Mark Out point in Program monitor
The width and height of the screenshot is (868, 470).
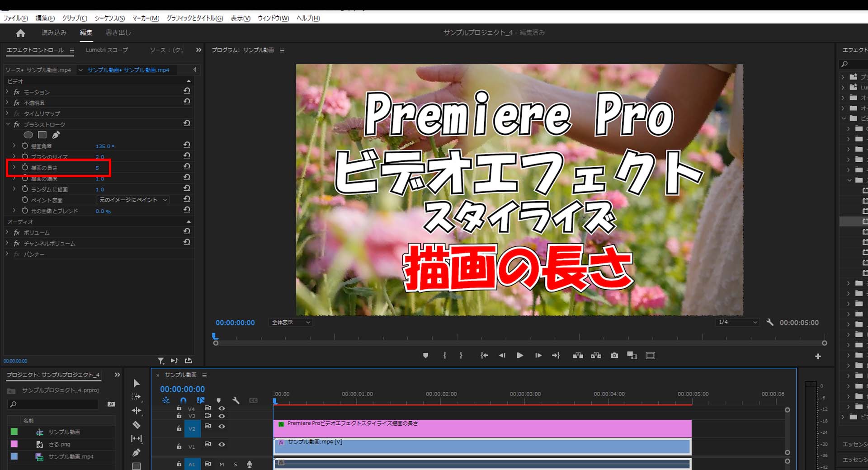point(461,356)
